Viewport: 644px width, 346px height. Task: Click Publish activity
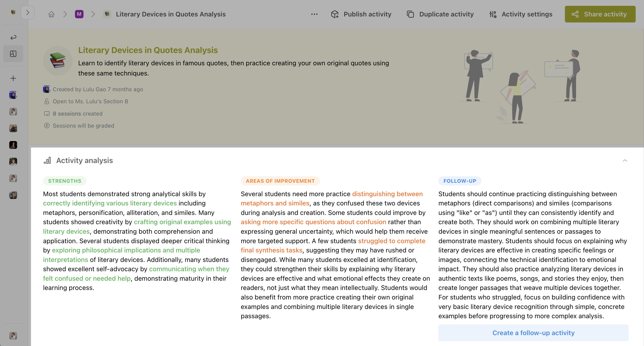(361, 14)
